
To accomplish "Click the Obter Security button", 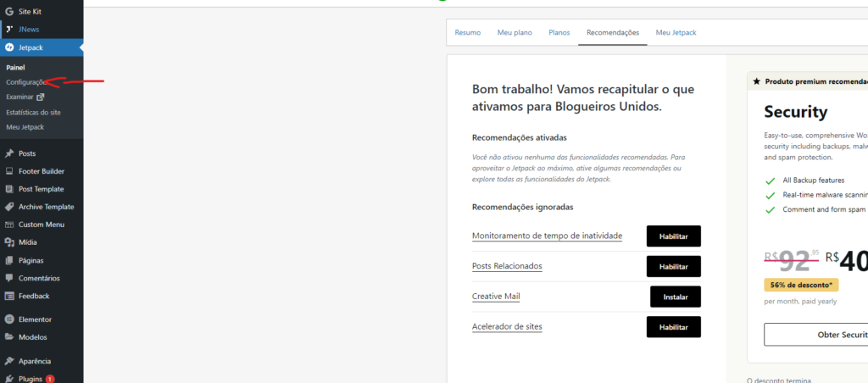I will click(x=816, y=335).
